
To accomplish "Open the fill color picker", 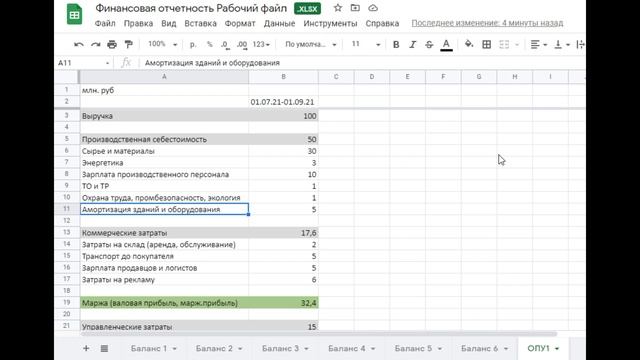I will pyautogui.click(x=469, y=44).
